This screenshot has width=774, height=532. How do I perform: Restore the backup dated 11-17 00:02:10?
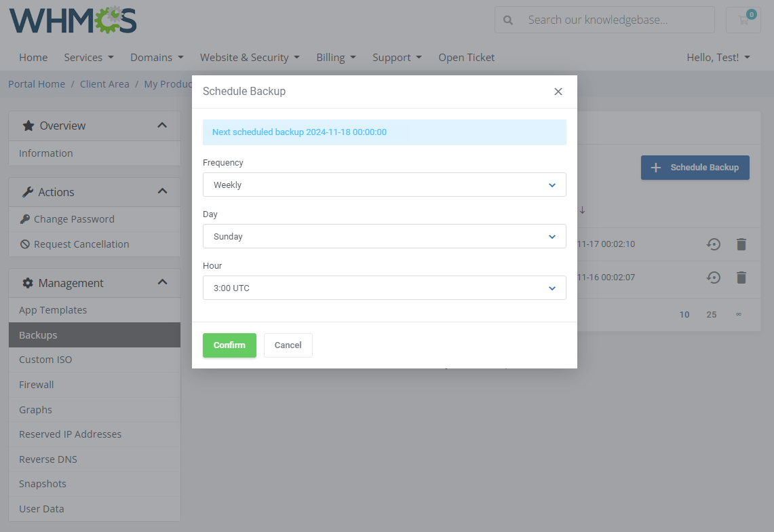coord(713,244)
